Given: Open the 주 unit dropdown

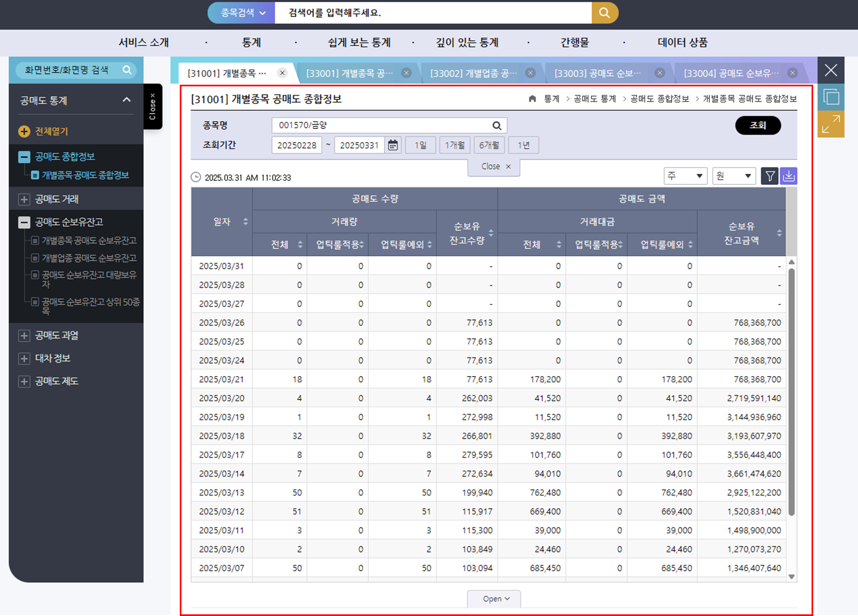Looking at the screenshot, I should pos(685,176).
